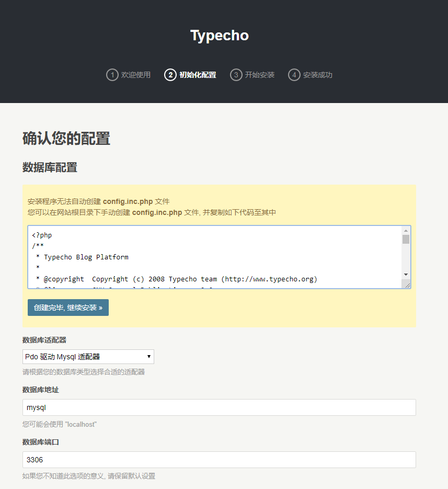Image resolution: width=448 pixels, height=489 pixels.
Task: Click the 数据库地址 label
Action: [x=41, y=390]
